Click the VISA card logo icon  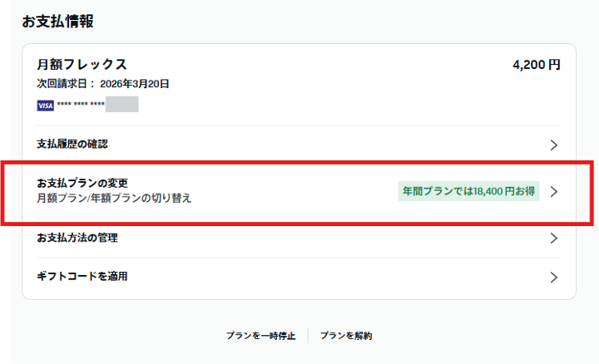coord(45,106)
